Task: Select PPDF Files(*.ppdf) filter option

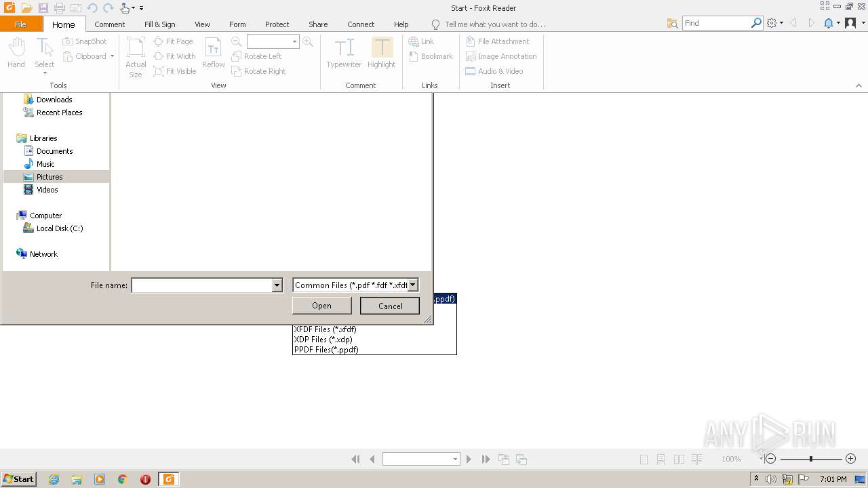Action: click(x=374, y=350)
